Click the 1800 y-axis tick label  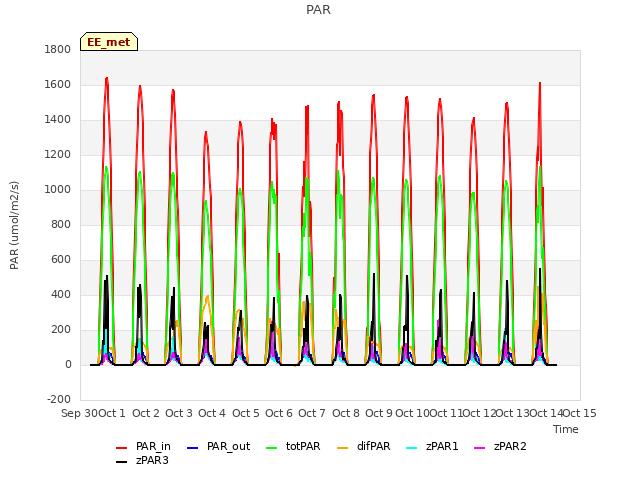(58, 49)
